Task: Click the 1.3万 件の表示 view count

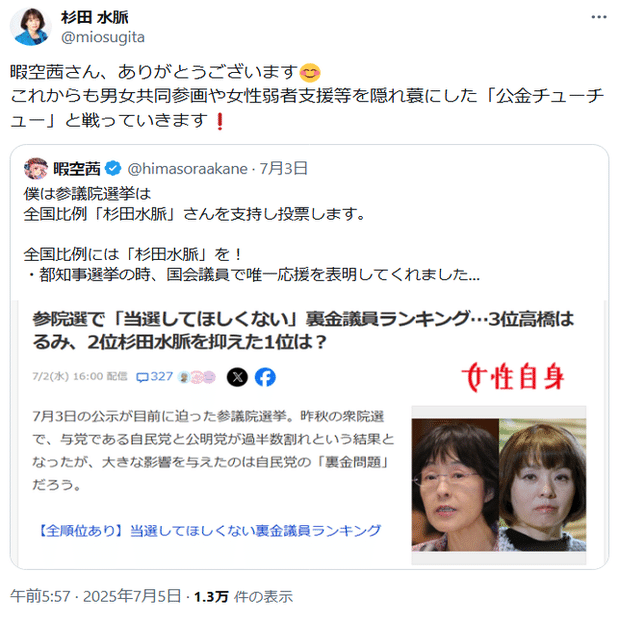Action: pyautogui.click(x=243, y=596)
